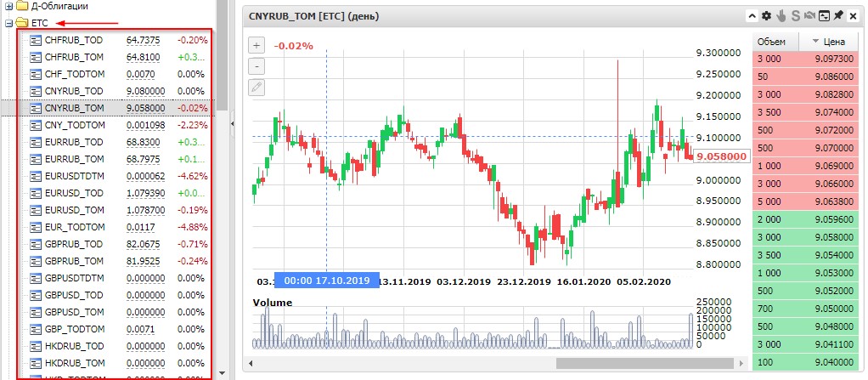868x380 pixels.
Task: Collapse the ETC folder tree node
Action: tap(8, 23)
